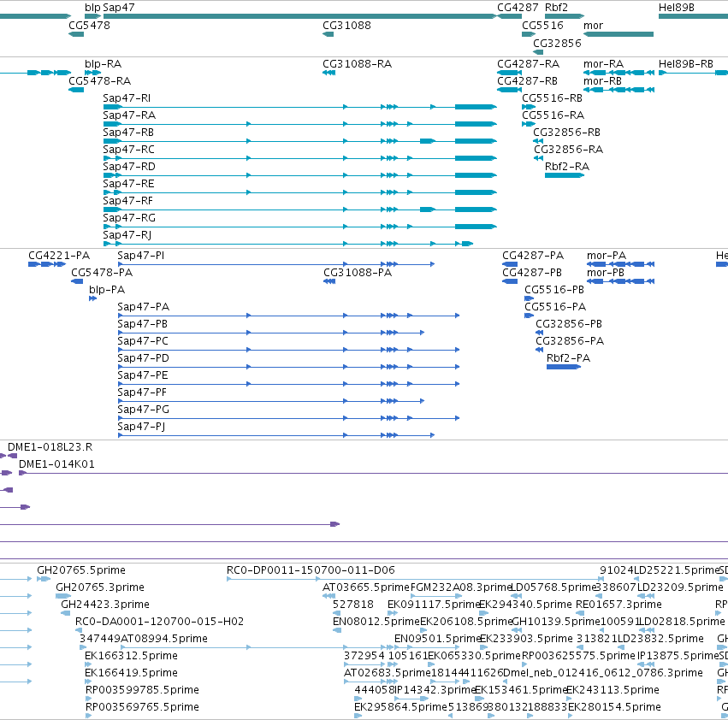Select the CG5478 gene feature
728x720 pixels.
pyautogui.click(x=76, y=34)
